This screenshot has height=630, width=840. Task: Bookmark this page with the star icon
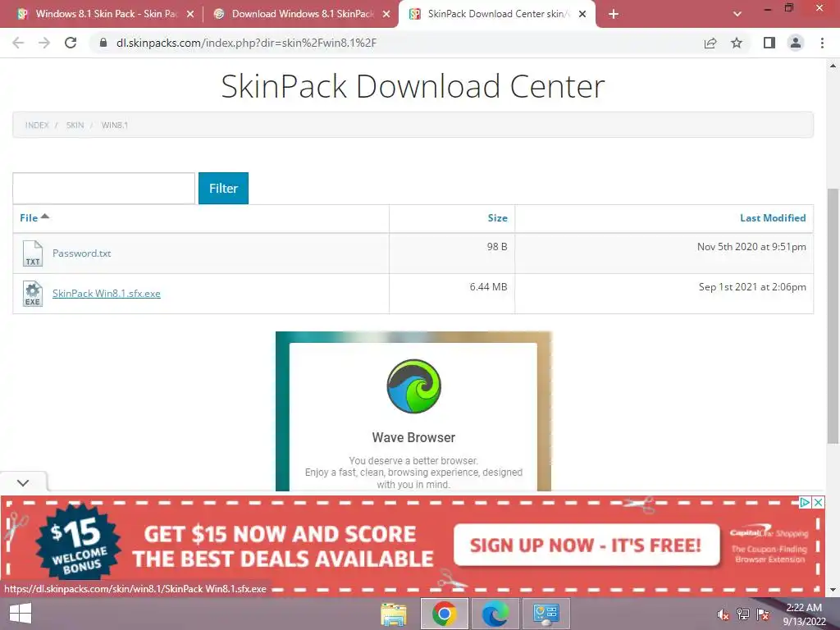click(737, 43)
